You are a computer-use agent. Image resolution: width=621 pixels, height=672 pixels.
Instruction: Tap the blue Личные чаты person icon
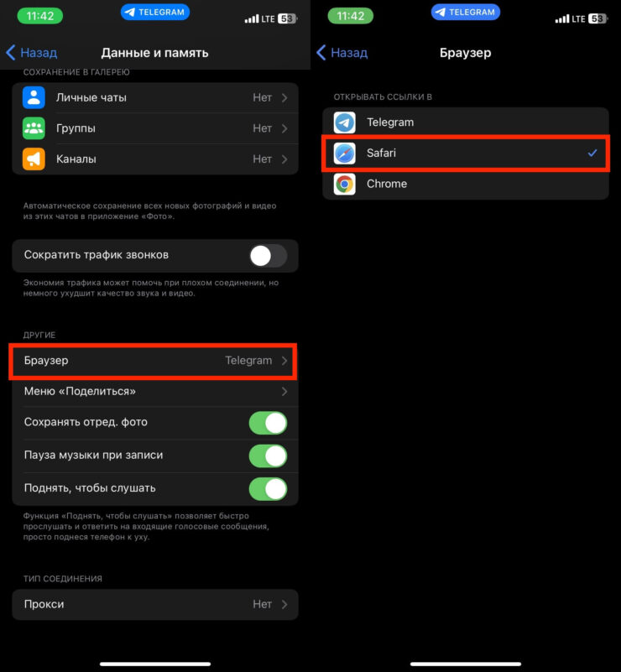click(34, 97)
